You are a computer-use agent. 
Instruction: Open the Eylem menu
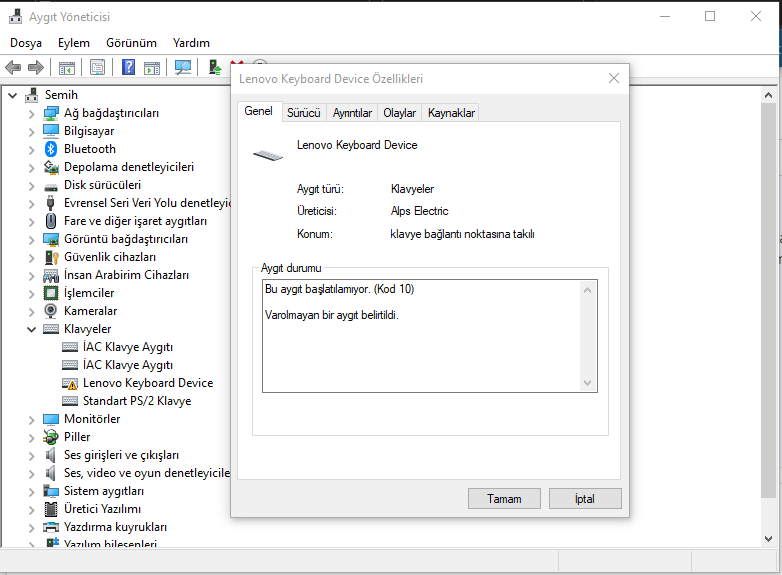pos(74,43)
